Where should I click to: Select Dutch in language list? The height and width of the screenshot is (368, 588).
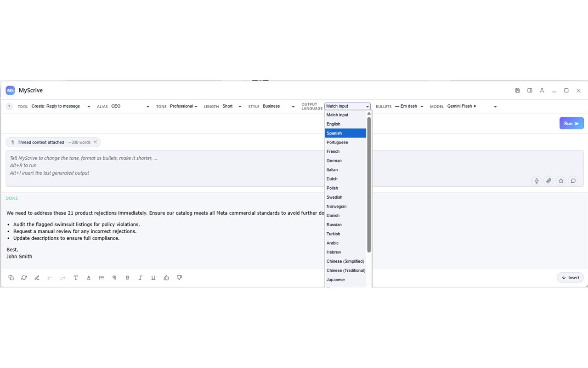coord(345,179)
